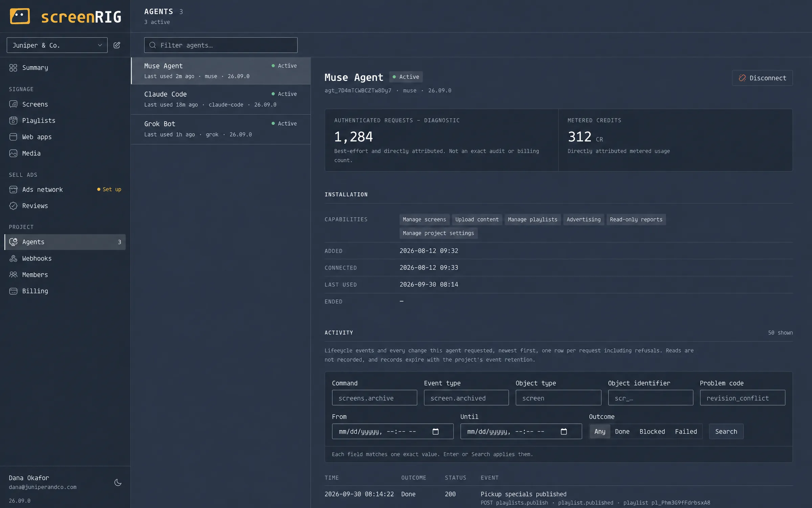Click the Summary grid icon

pos(13,68)
